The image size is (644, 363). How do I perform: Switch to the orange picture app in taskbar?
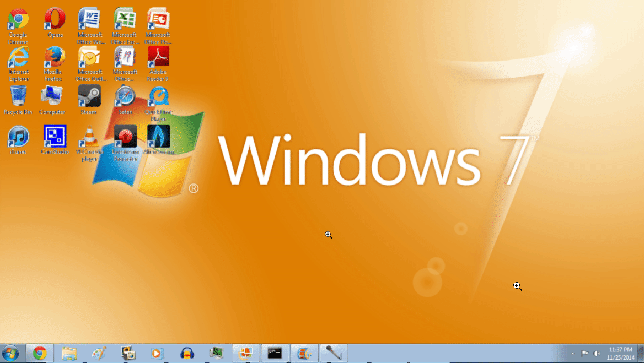point(245,353)
